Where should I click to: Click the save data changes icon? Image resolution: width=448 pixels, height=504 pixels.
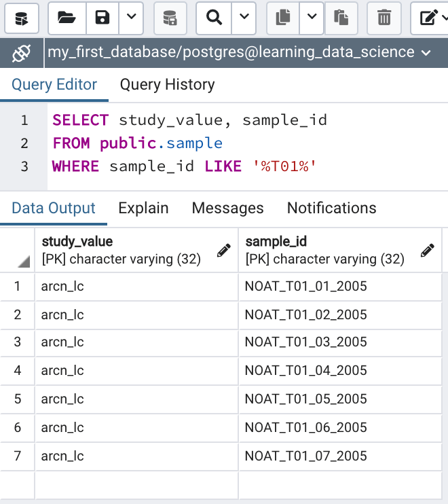coord(170,18)
